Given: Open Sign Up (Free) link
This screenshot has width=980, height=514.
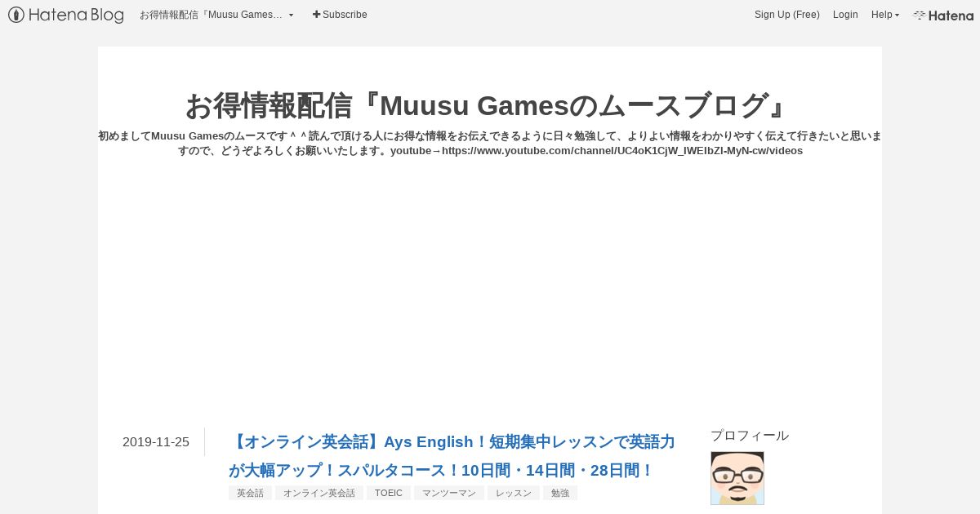Looking at the screenshot, I should (787, 15).
